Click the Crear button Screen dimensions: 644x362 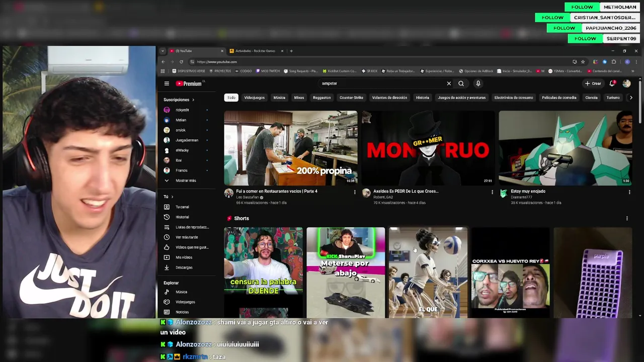coord(593,83)
